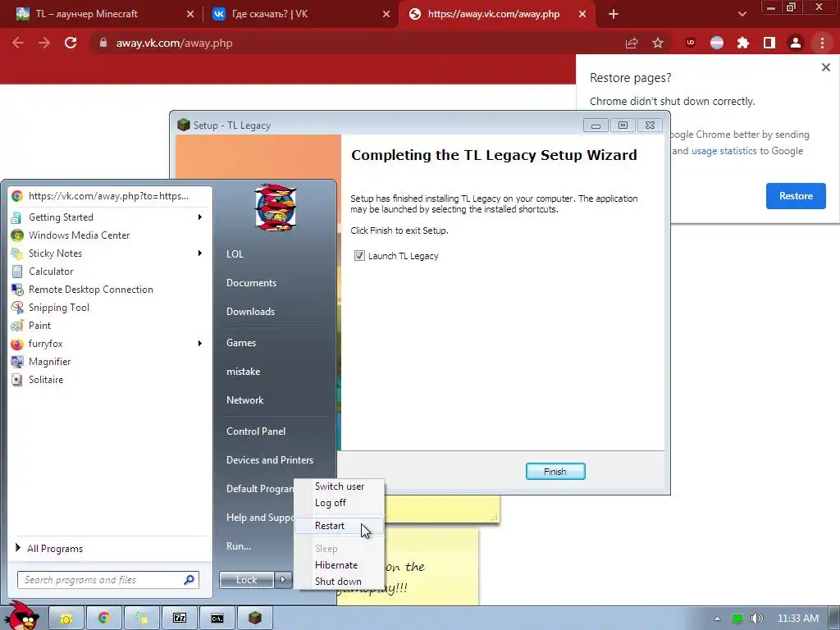Click the green network tray icon

(737, 619)
